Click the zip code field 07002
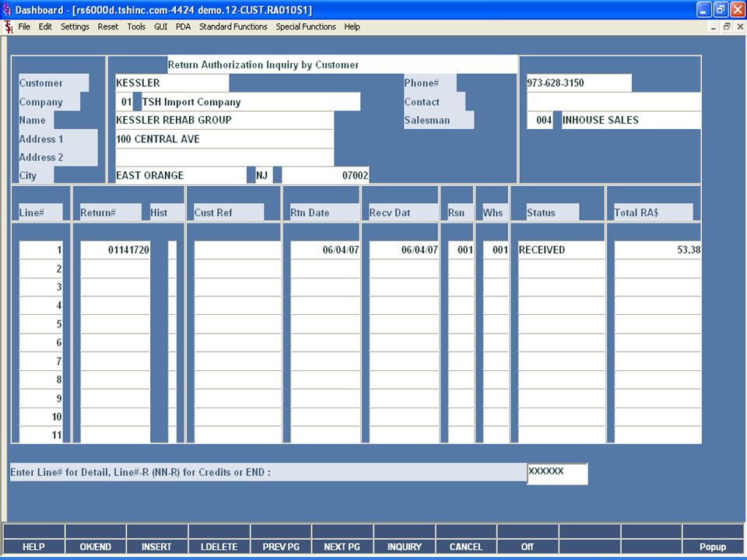Image resolution: width=747 pixels, height=560 pixels. tap(325, 175)
